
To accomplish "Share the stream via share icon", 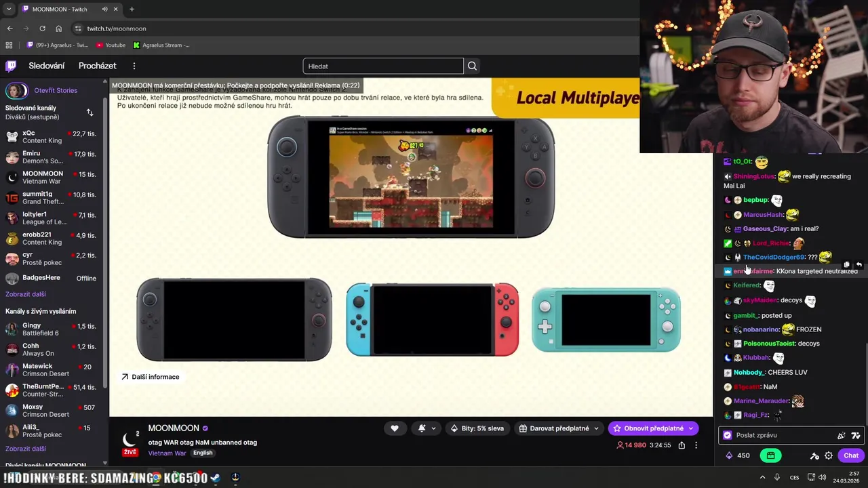I will click(x=682, y=445).
